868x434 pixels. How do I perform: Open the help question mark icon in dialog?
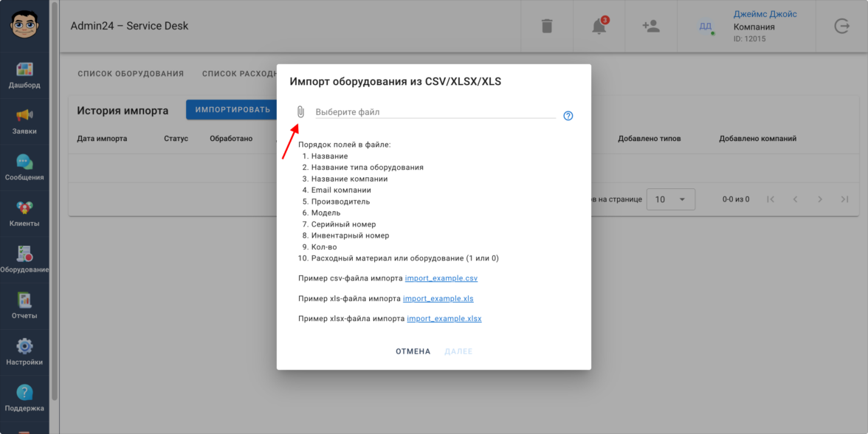pos(568,116)
